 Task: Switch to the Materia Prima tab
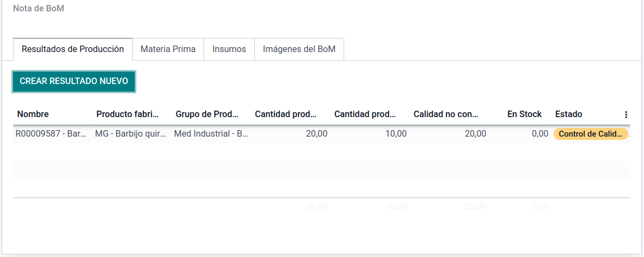[x=168, y=49]
